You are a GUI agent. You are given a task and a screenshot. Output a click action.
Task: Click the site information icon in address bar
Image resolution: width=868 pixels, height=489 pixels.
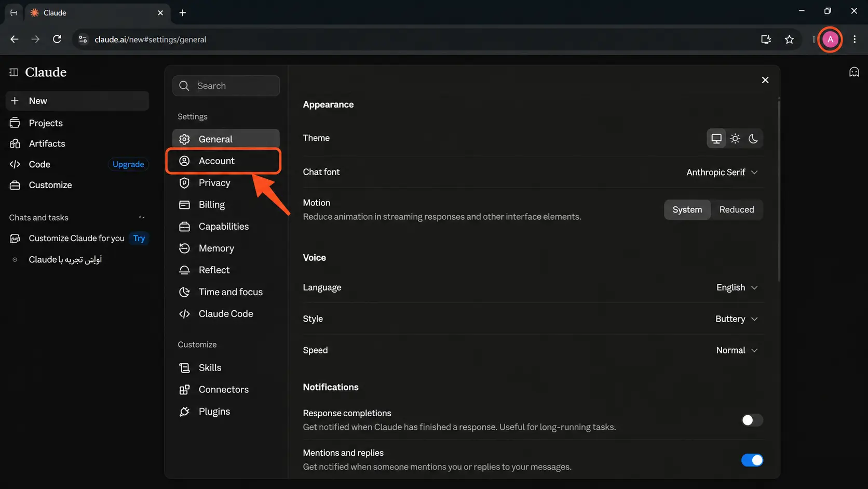coord(83,39)
